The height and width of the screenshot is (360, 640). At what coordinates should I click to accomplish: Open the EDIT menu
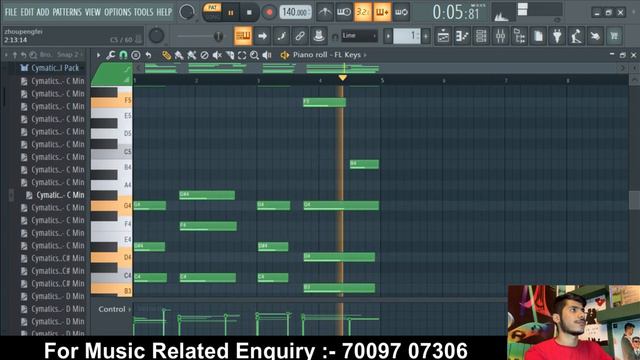click(27, 12)
